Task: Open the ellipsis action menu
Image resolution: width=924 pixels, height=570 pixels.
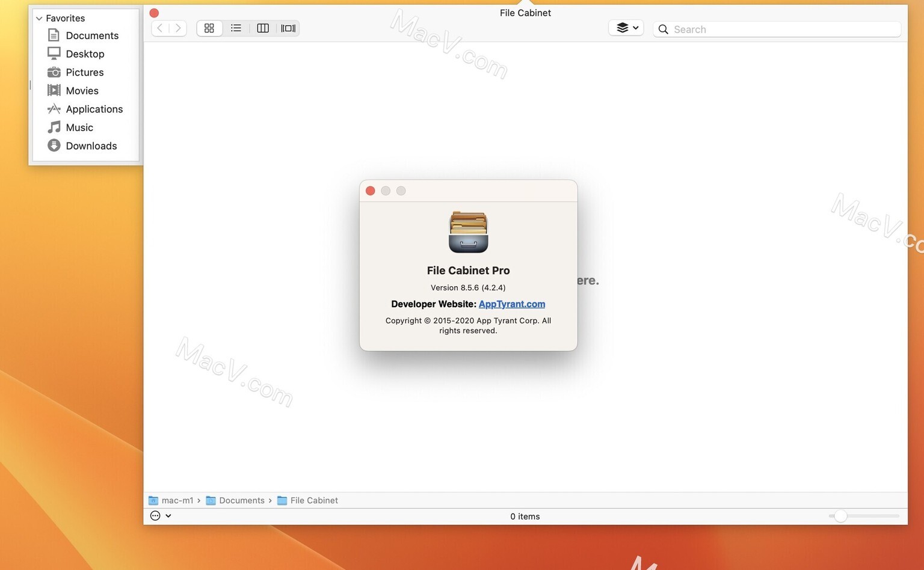Action: pos(160,516)
